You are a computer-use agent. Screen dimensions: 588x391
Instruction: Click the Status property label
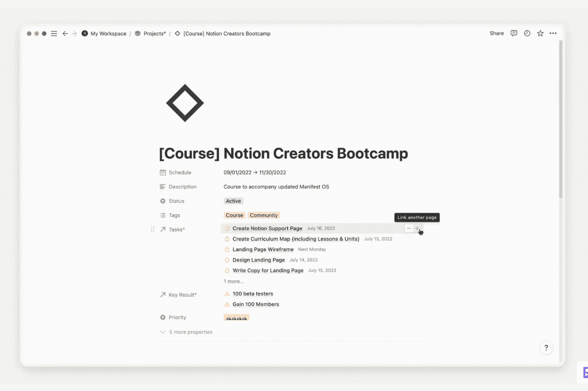tap(176, 201)
